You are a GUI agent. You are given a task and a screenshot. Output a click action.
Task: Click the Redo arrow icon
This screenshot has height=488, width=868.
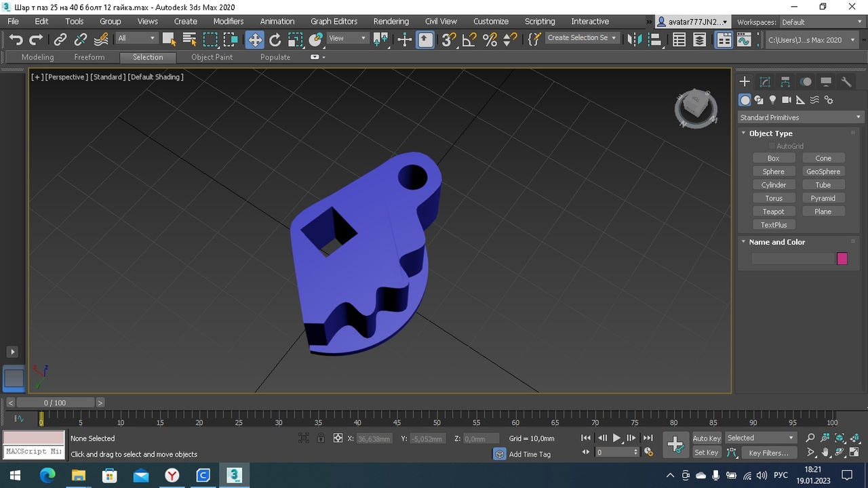coord(37,40)
